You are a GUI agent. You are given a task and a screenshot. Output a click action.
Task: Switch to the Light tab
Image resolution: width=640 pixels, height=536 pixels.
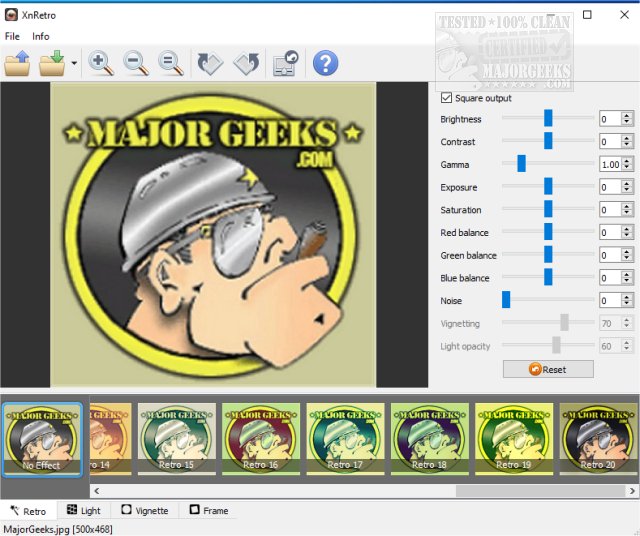(83, 510)
